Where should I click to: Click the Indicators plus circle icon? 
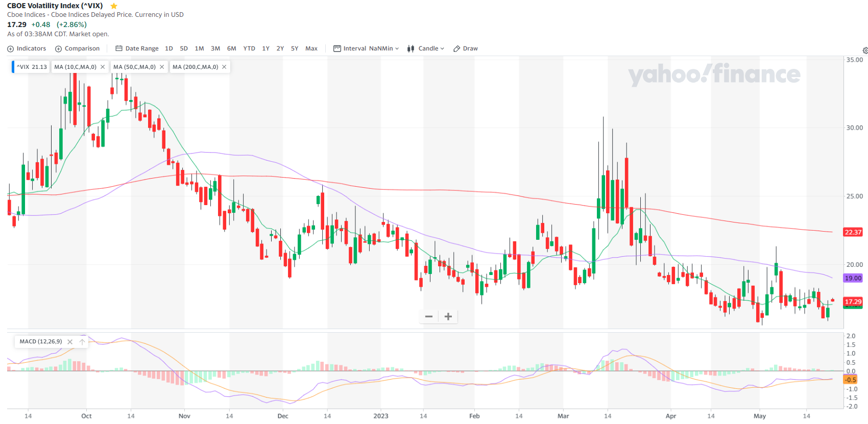pyautogui.click(x=10, y=49)
